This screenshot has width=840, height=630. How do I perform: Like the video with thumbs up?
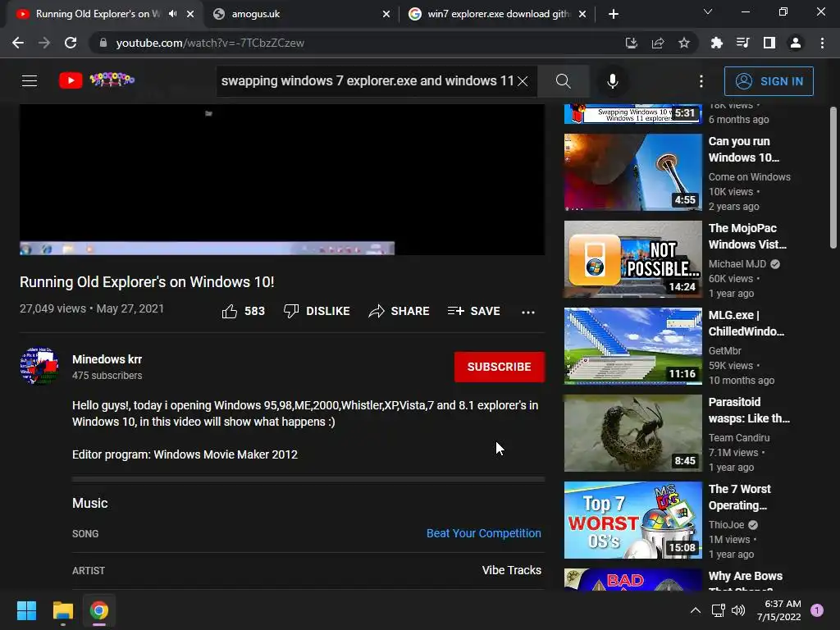point(243,311)
